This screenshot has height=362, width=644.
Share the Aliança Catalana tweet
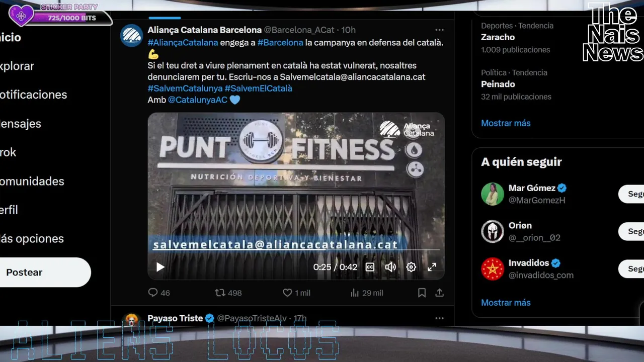pyautogui.click(x=439, y=293)
